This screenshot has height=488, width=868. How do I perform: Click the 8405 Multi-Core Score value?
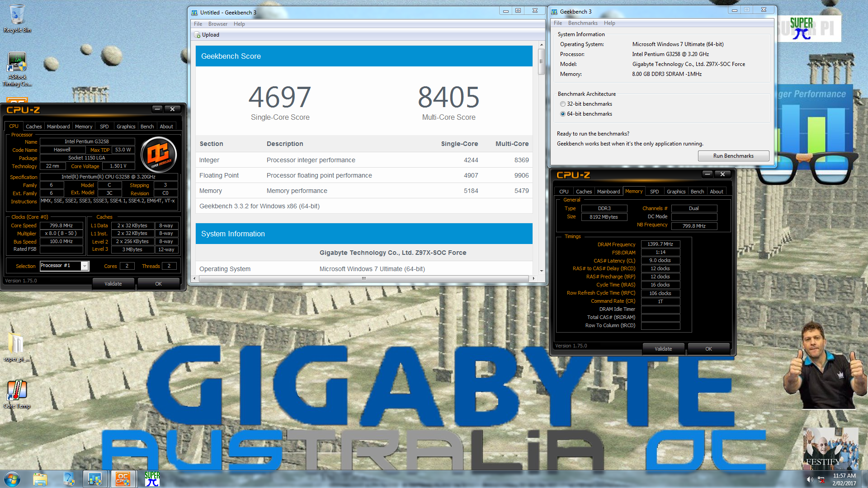tap(448, 97)
